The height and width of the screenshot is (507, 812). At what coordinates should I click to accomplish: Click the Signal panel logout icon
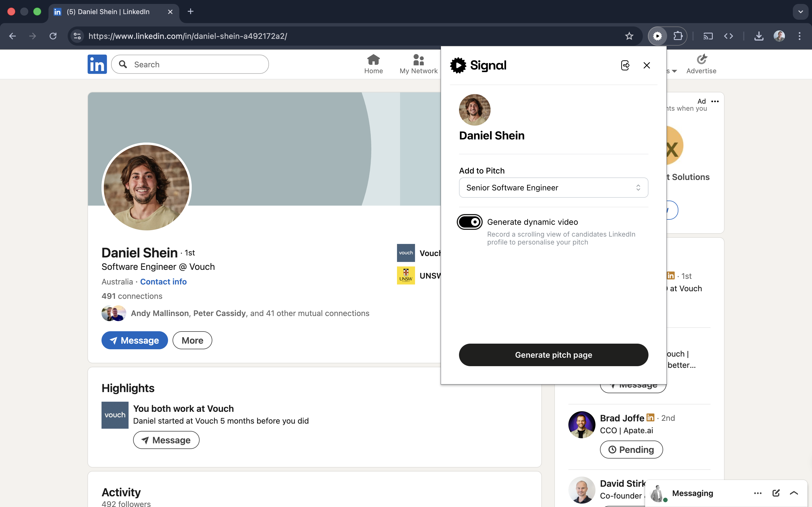pyautogui.click(x=625, y=65)
